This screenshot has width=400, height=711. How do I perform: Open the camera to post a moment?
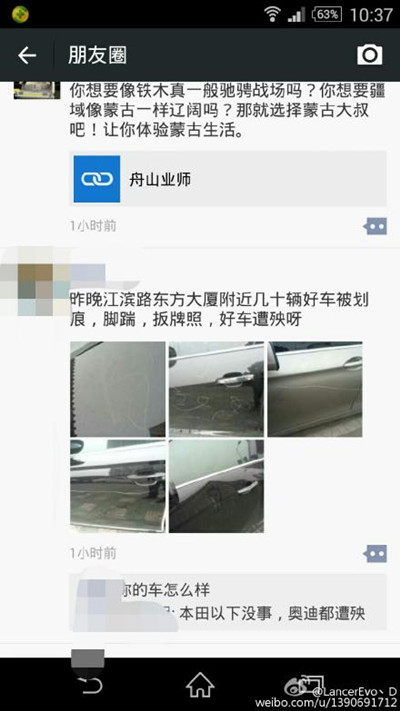[x=370, y=55]
